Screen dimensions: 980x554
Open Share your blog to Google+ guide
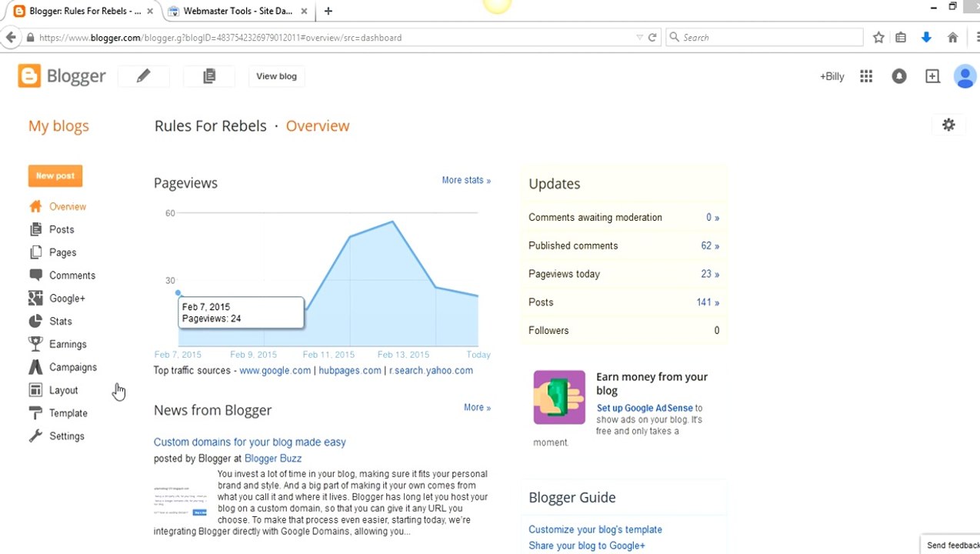pos(587,546)
